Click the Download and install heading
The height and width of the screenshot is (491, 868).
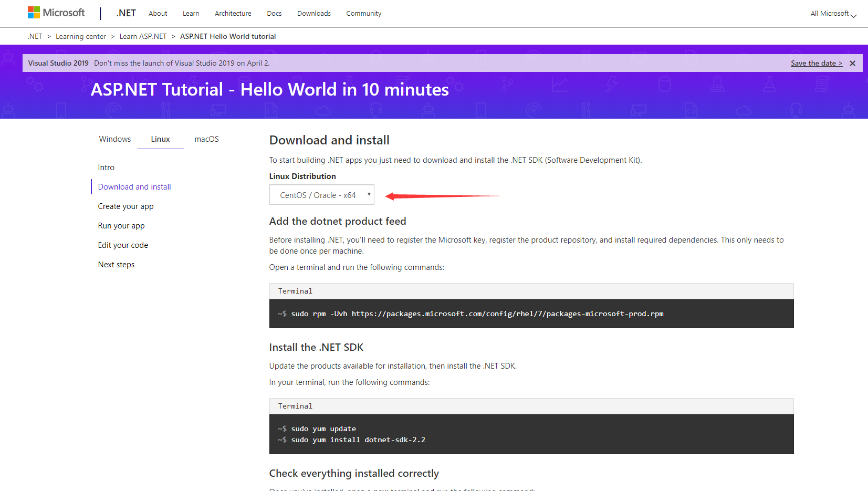pyautogui.click(x=329, y=140)
